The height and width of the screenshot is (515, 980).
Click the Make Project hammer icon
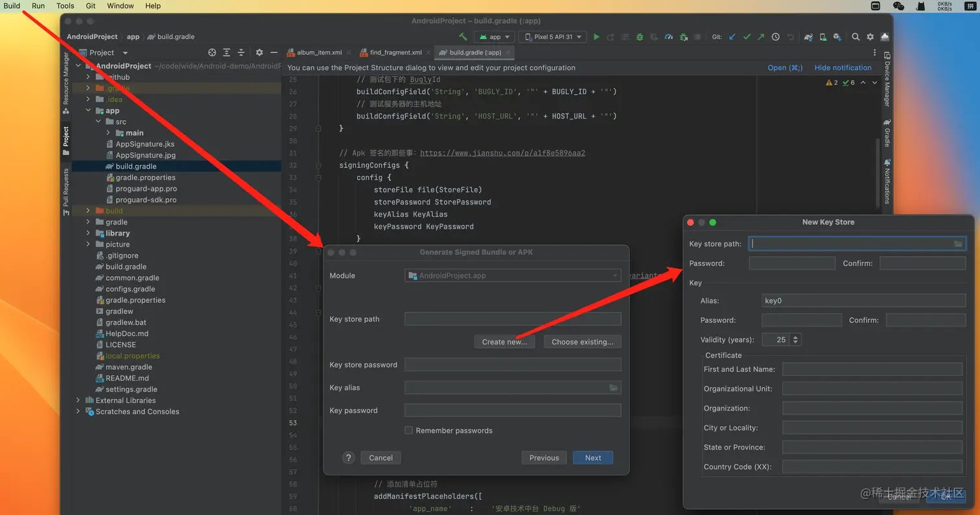click(463, 37)
